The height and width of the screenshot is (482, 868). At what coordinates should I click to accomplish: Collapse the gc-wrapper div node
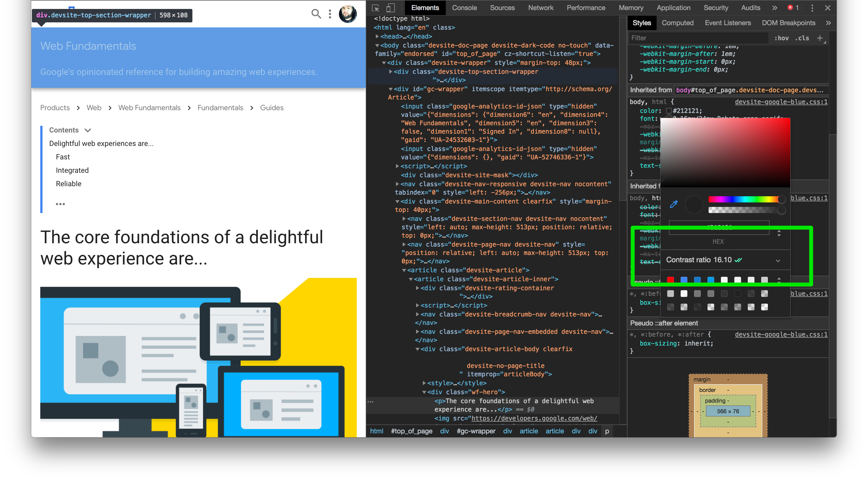[391, 89]
